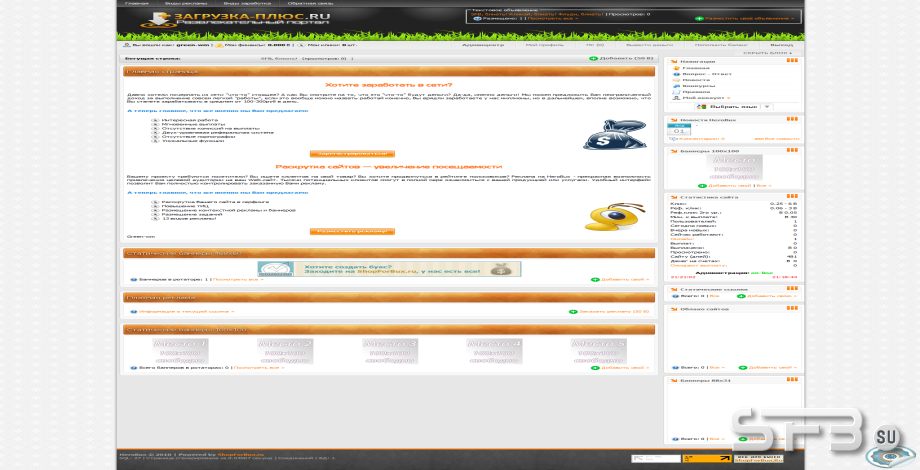
Task: Click the orange Зарегистрироваться button
Action: tap(352, 154)
